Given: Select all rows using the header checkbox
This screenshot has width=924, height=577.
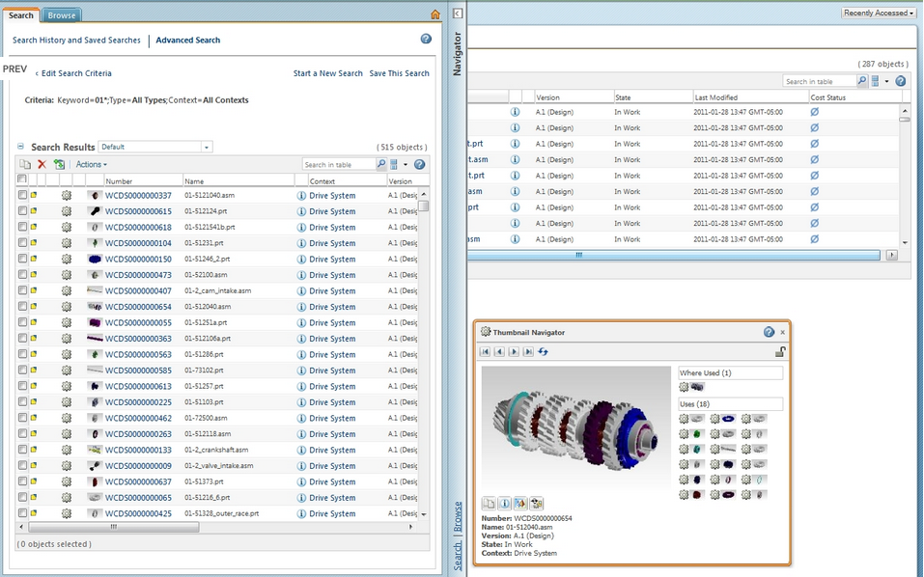Looking at the screenshot, I should click(x=23, y=180).
